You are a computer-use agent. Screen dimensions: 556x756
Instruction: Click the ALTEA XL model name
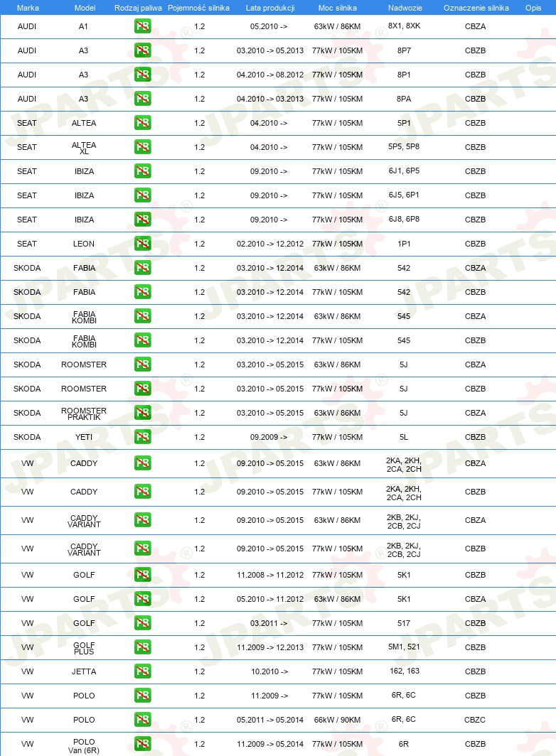(x=84, y=148)
